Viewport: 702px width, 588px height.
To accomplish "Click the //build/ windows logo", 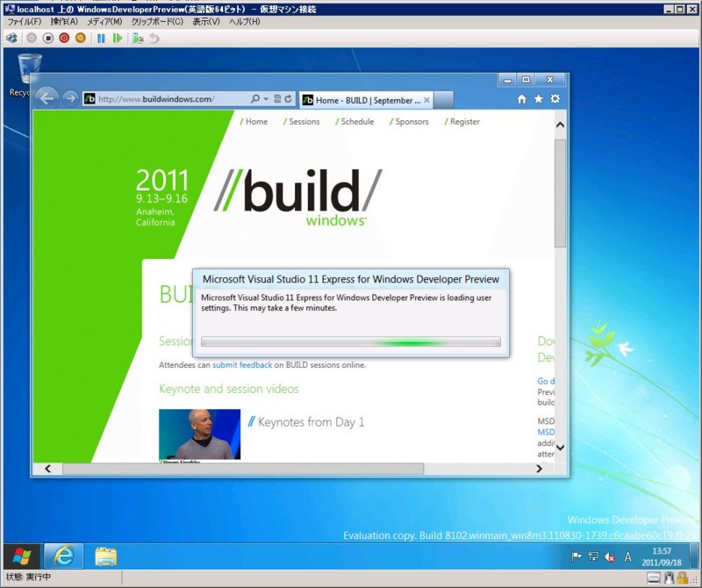I will pyautogui.click(x=297, y=197).
